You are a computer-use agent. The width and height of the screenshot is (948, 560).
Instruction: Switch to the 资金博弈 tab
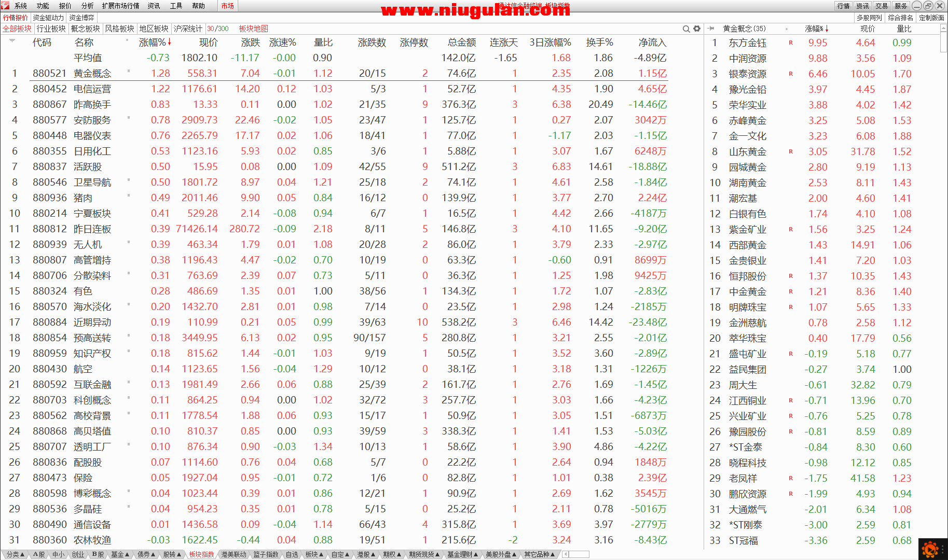click(81, 18)
